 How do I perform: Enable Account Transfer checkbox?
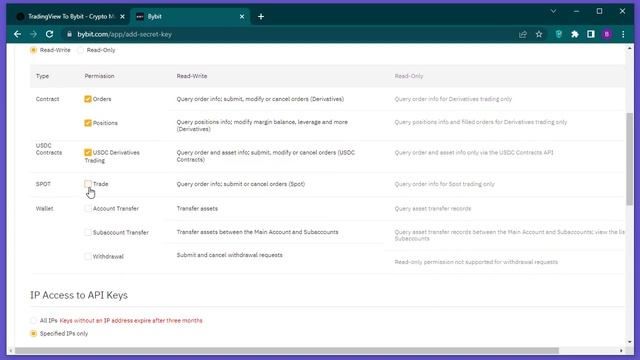click(x=88, y=208)
